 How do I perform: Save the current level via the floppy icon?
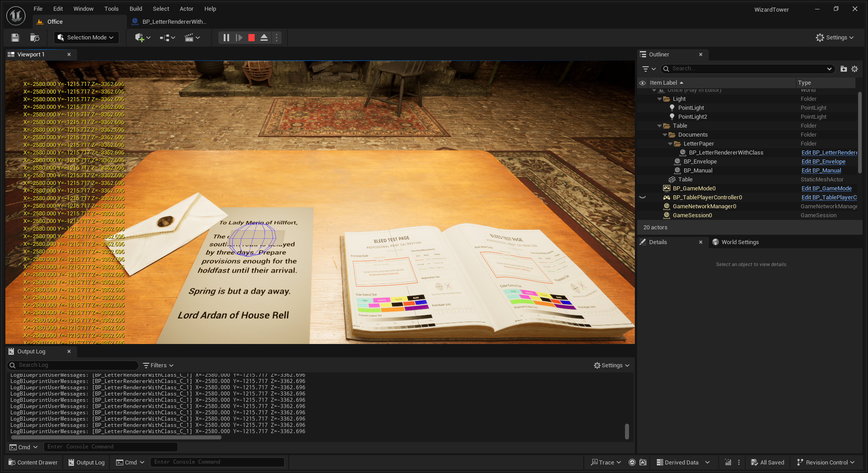point(15,38)
